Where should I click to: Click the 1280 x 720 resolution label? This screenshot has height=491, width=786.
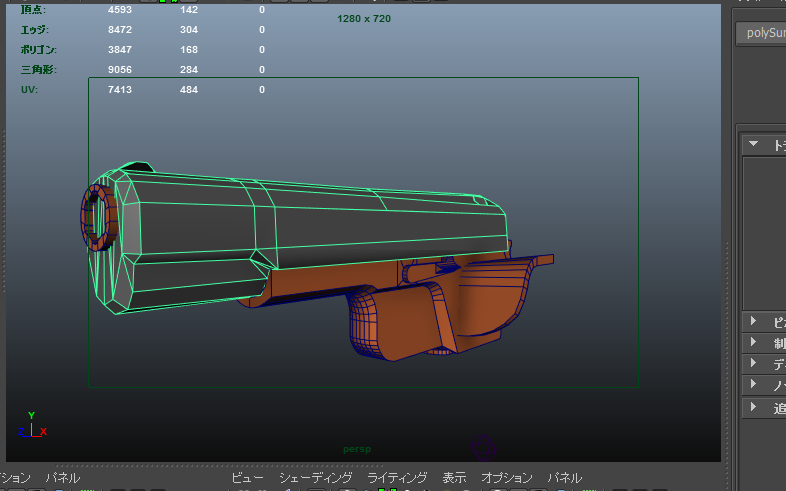(364, 19)
